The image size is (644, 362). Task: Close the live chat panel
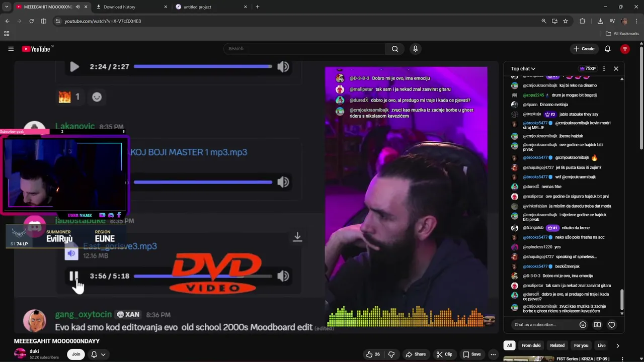pyautogui.click(x=616, y=69)
